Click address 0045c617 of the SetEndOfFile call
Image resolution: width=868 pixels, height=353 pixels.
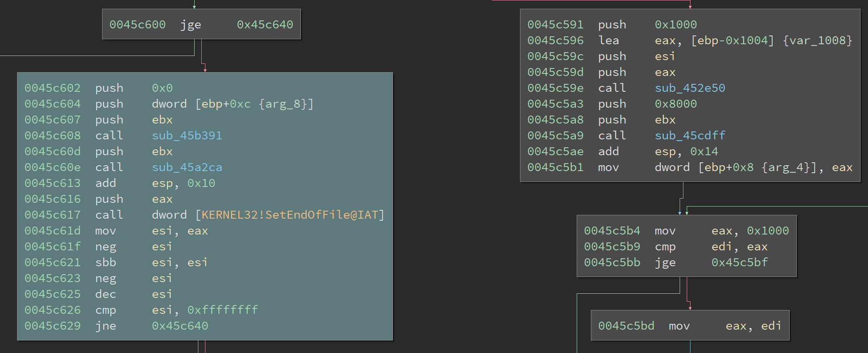click(53, 215)
